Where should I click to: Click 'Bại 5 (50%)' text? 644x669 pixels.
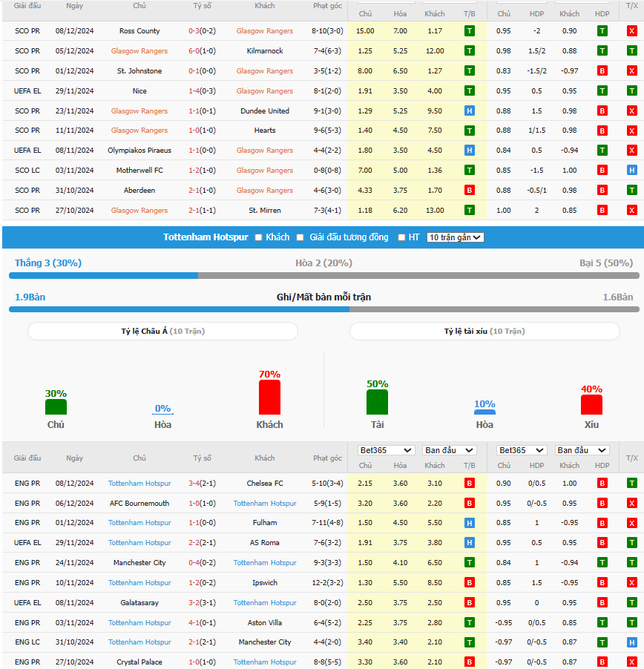click(x=606, y=263)
